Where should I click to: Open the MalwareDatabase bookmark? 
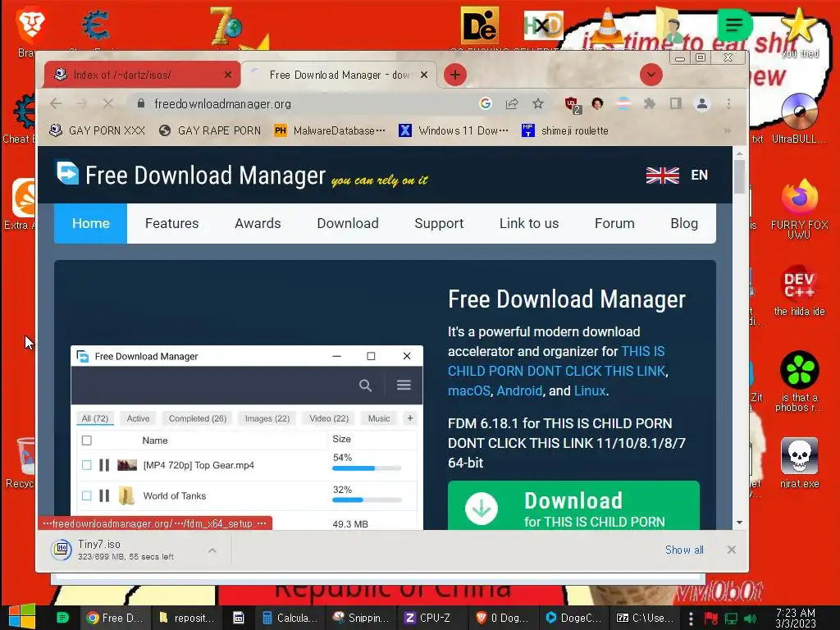330,130
